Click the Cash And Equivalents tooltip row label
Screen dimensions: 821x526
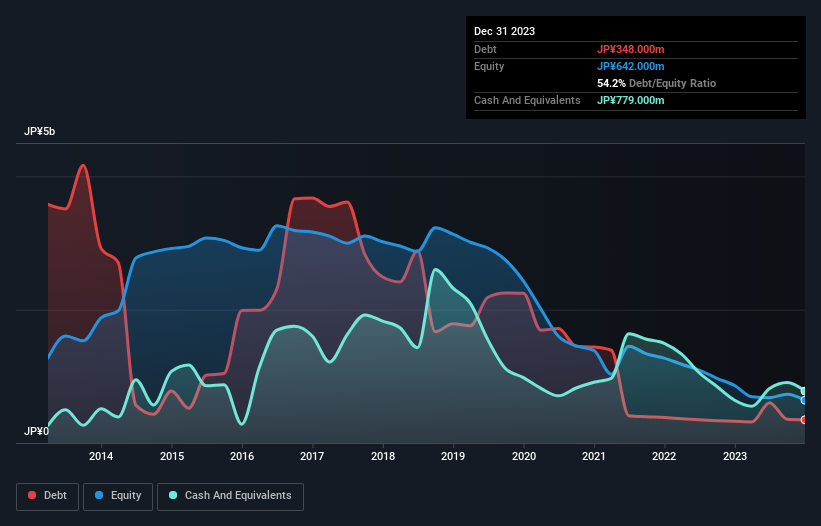[527, 100]
